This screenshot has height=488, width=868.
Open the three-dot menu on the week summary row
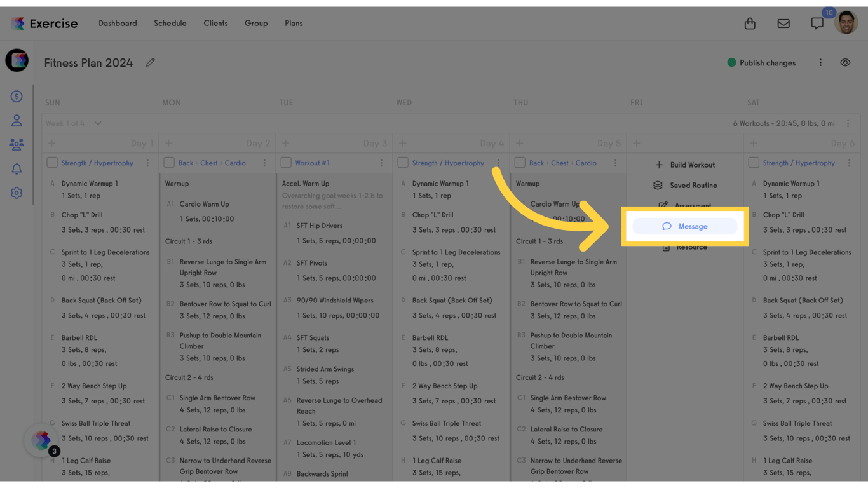click(x=848, y=123)
